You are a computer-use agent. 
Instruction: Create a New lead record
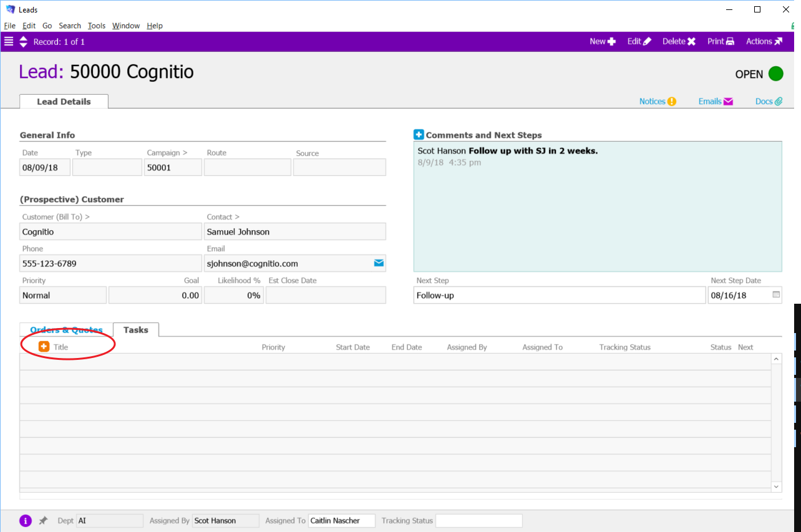pos(603,42)
